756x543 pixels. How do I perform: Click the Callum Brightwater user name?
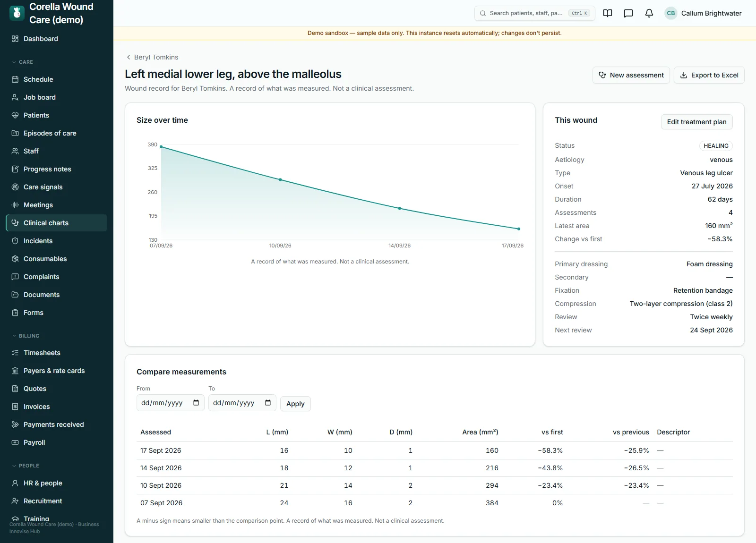pyautogui.click(x=711, y=13)
